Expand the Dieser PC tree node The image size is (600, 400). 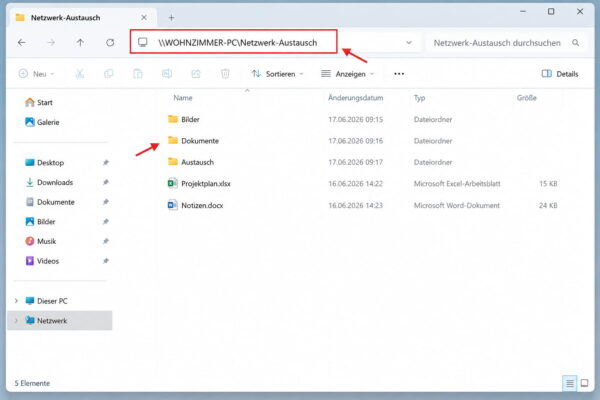pyautogui.click(x=16, y=301)
